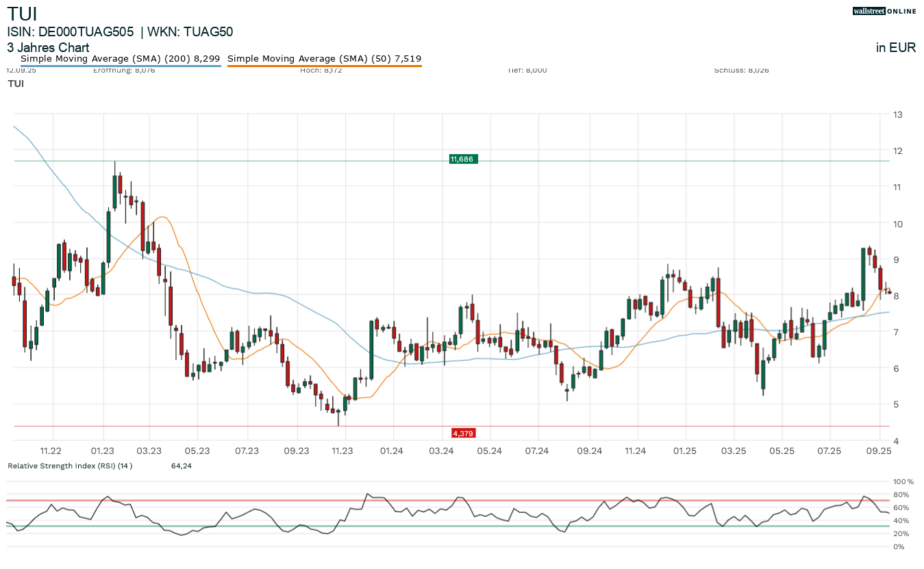Click the 4 price axis label
Image resolution: width=924 pixels, height=569 pixels.
[896, 441]
